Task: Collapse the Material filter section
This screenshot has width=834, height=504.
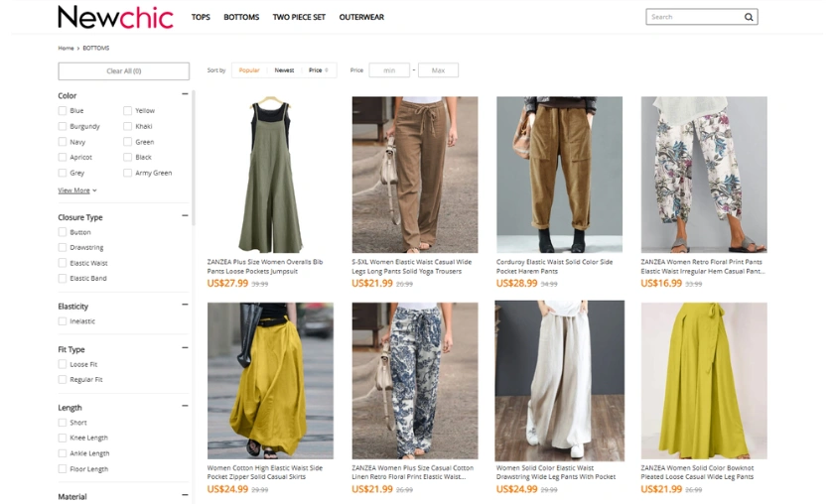Action: point(185,495)
